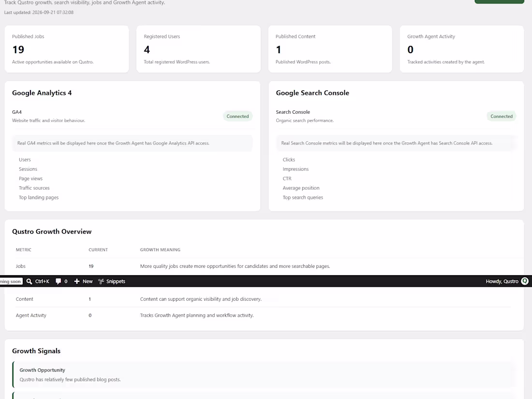Select the Registered Users card value 4
The image size is (532, 399).
coord(147,49)
